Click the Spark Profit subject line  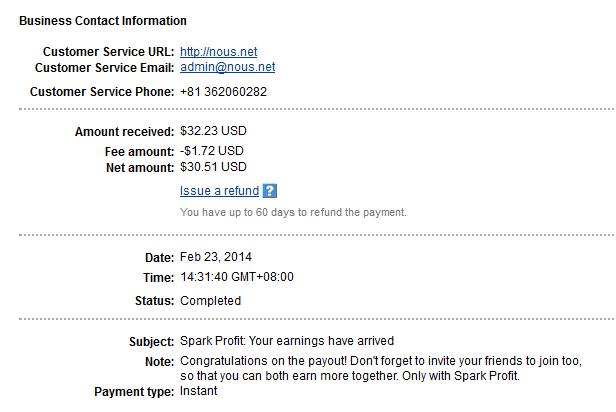tap(287, 341)
